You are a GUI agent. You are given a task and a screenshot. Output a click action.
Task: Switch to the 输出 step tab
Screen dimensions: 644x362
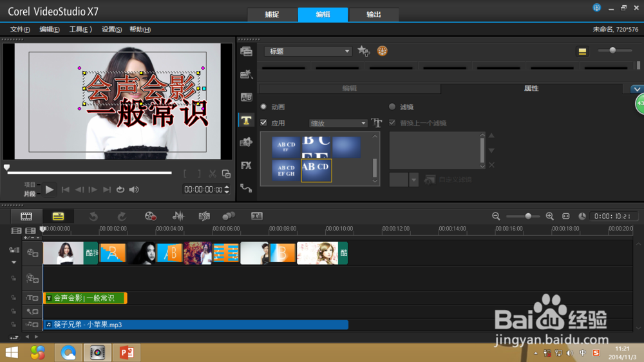tap(374, 14)
